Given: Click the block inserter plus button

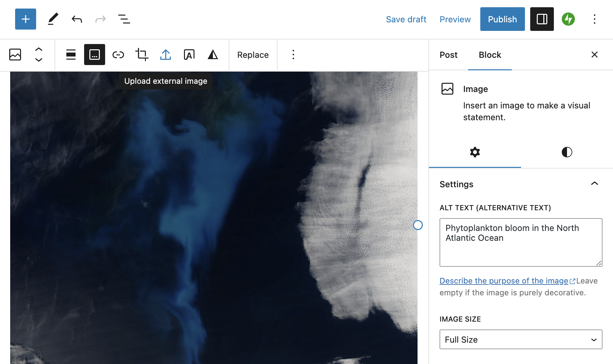Looking at the screenshot, I should click(26, 19).
